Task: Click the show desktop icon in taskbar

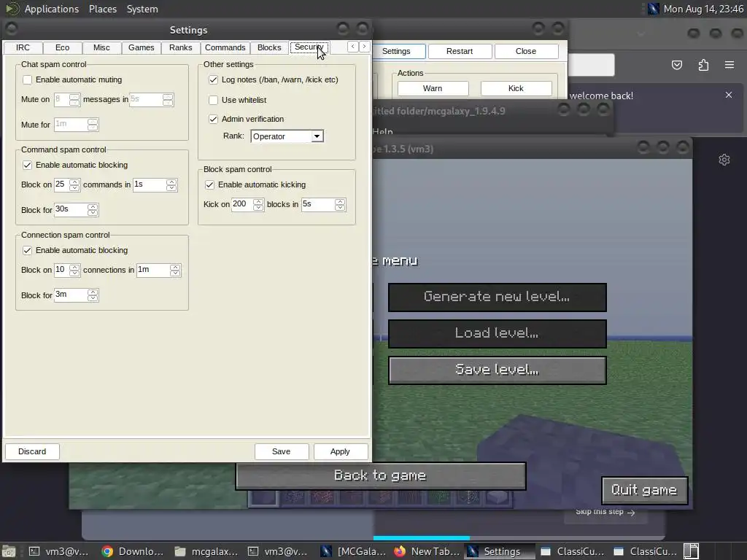Action: (x=9, y=551)
